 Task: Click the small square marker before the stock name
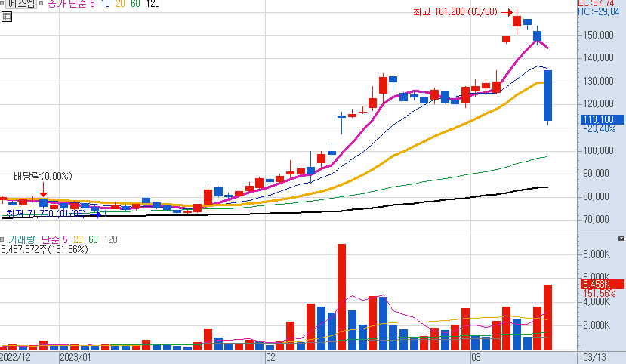coord(2,3)
